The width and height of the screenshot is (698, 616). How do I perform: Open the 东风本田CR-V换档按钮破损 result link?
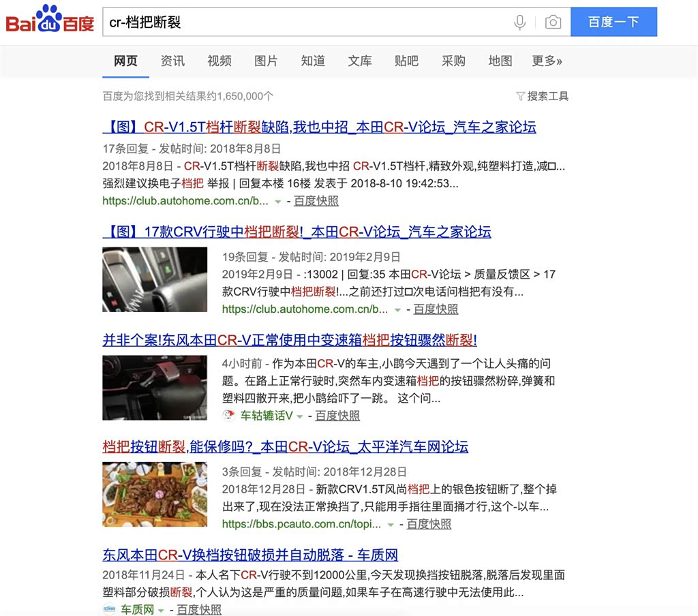(x=250, y=555)
